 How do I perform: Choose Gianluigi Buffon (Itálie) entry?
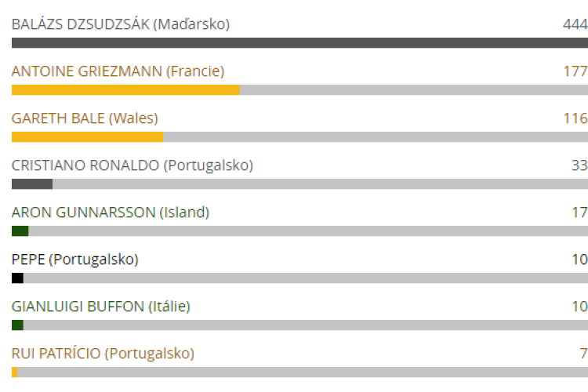pyautogui.click(x=101, y=307)
